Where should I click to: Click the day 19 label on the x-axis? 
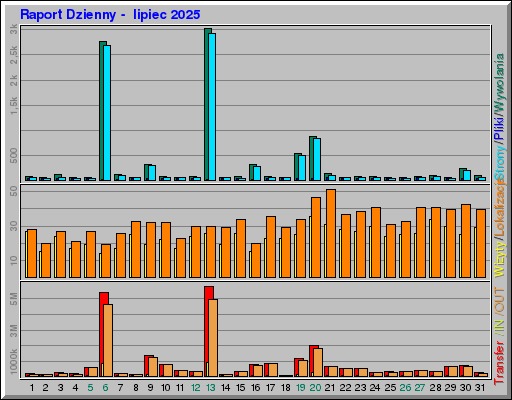[300, 388]
